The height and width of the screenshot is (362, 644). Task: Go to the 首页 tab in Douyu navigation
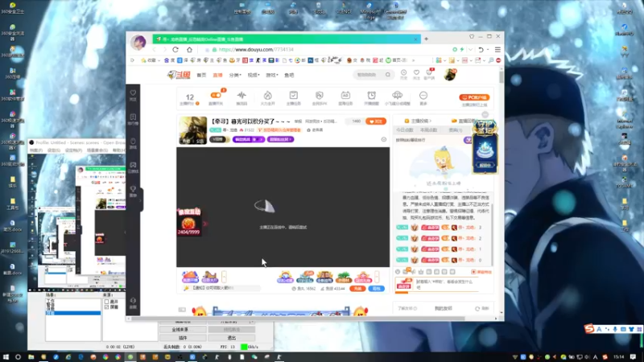tap(201, 75)
